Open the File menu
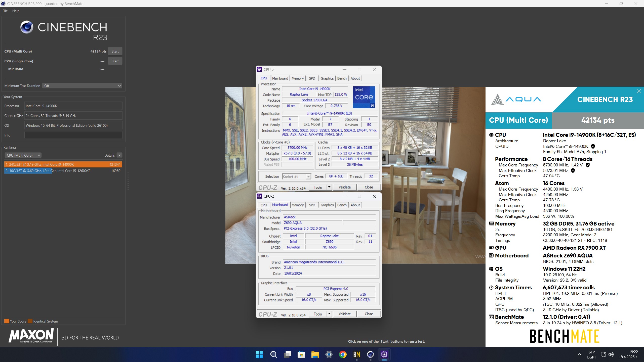This screenshot has height=362, width=644. pos(5,11)
